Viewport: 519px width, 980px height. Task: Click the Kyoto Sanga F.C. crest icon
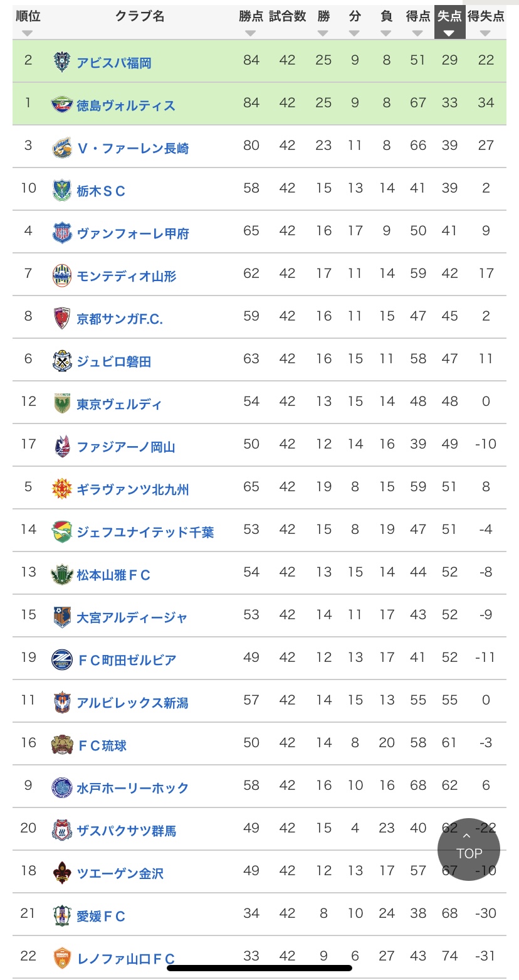62,317
